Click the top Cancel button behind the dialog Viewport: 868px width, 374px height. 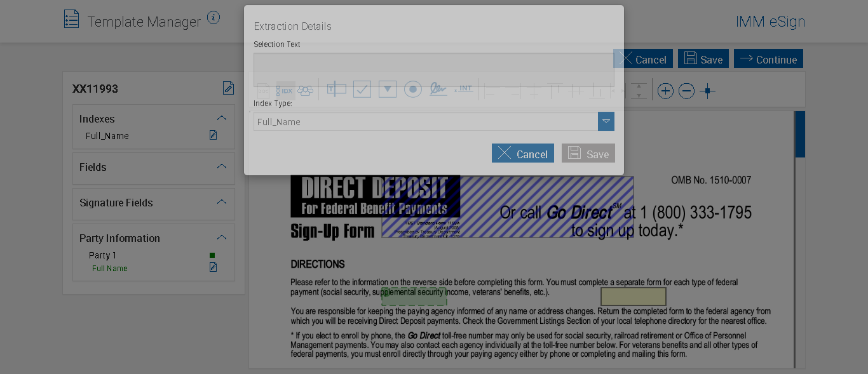point(643,59)
